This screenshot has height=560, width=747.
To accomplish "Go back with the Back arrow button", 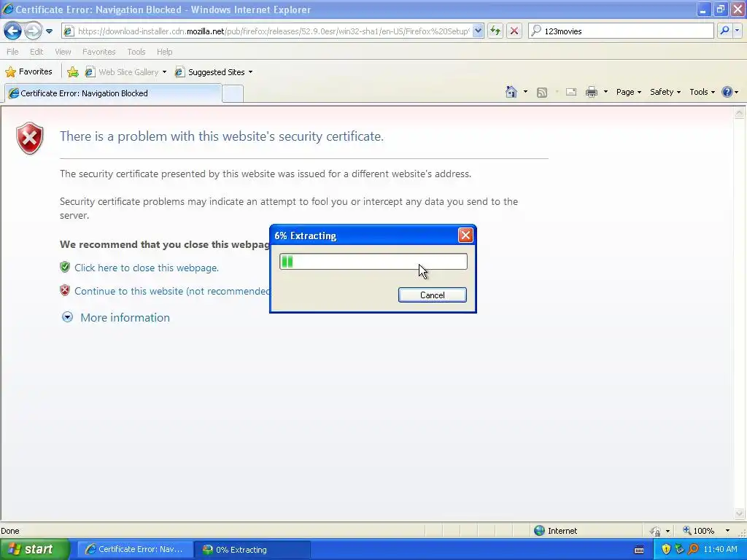I will tap(12, 31).
